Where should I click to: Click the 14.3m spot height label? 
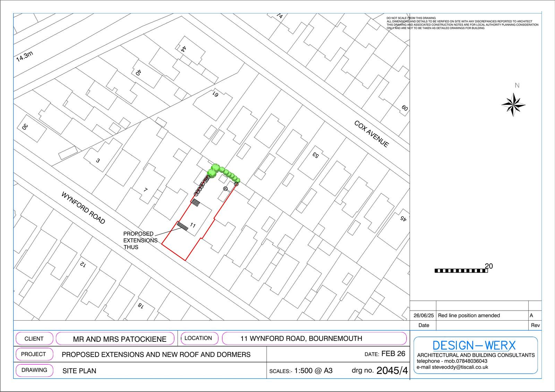pos(25,56)
